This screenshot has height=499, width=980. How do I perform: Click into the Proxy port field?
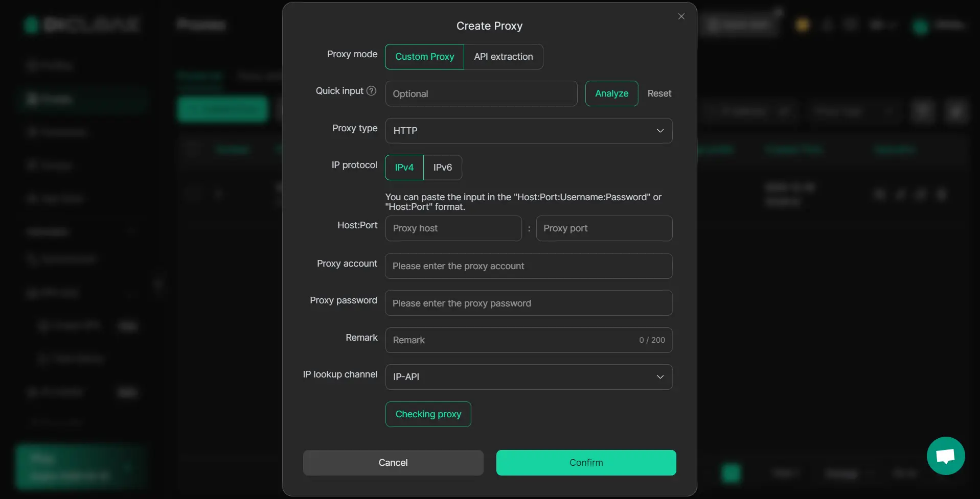tap(603, 228)
